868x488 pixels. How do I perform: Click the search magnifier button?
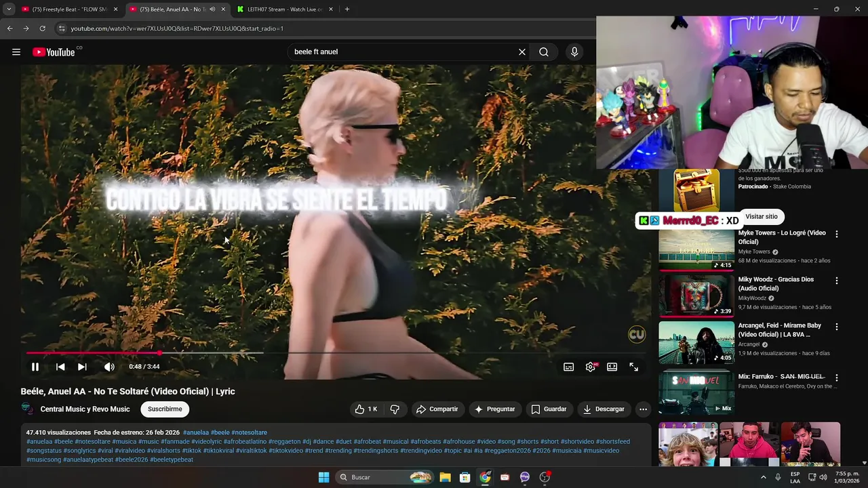tap(544, 52)
